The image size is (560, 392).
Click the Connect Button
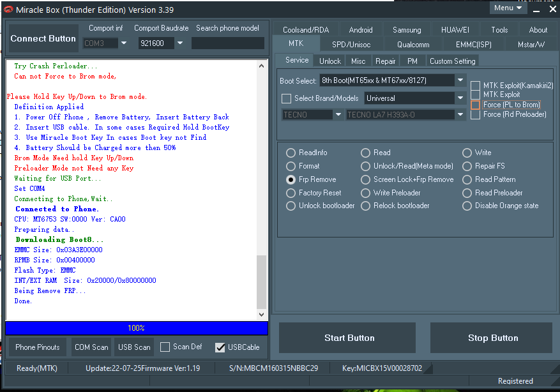43,38
